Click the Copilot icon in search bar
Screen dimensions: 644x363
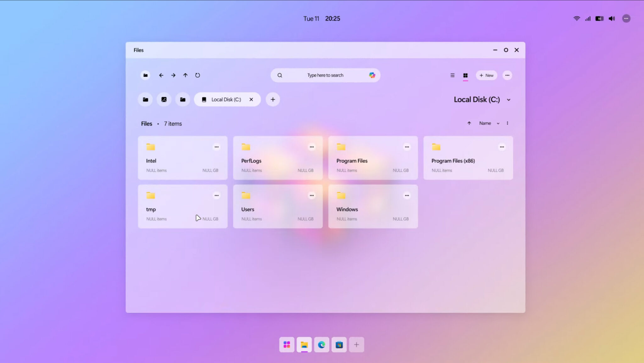tap(372, 75)
